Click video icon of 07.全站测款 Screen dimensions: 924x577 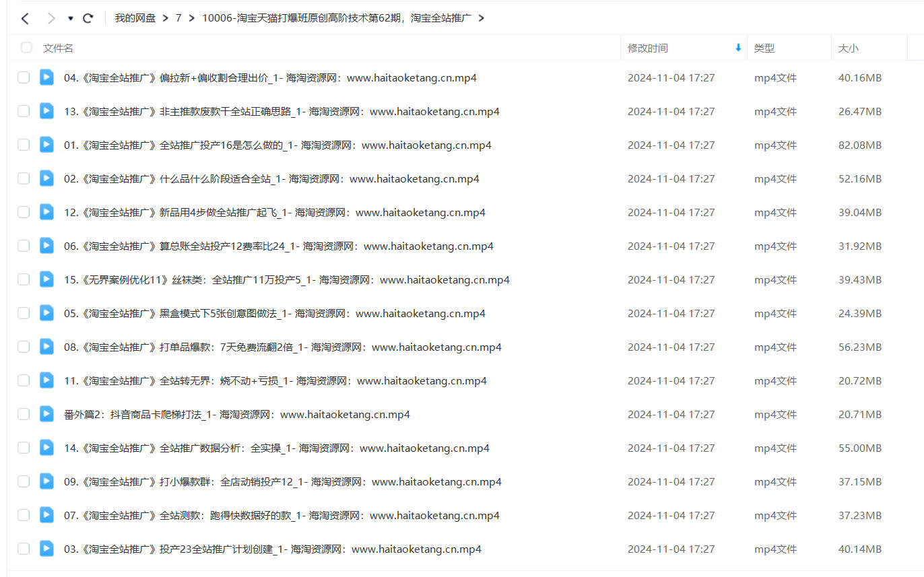[46, 515]
